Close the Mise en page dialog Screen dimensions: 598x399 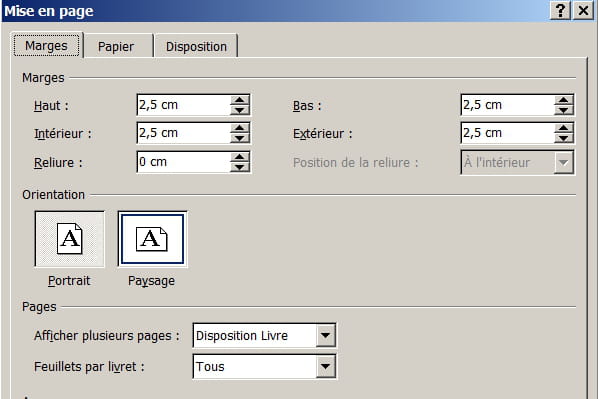point(584,10)
